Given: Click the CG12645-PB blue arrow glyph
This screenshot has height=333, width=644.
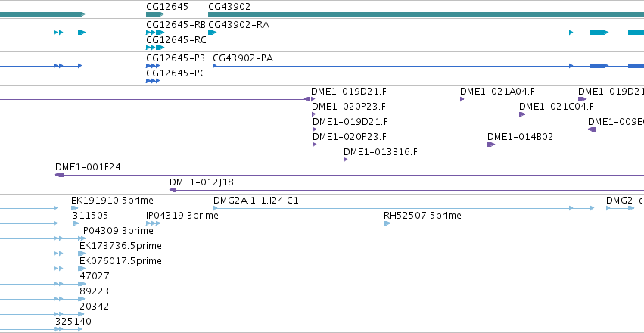Looking at the screenshot, I should click(x=153, y=66).
